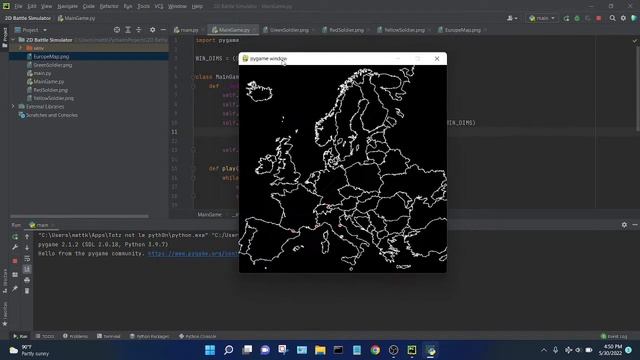This screenshot has height=360, width=640.
Task: Open weather widget showing Partly sunny
Action: click(29, 350)
